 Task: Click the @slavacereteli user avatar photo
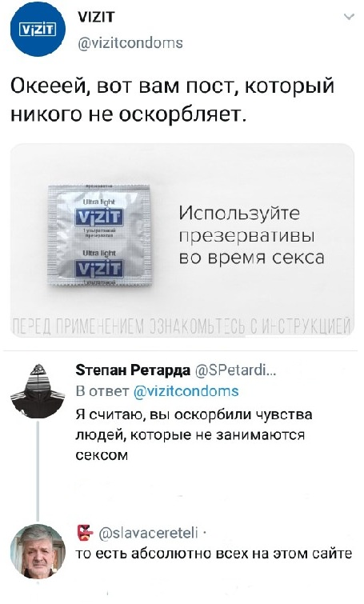[x=38, y=552]
